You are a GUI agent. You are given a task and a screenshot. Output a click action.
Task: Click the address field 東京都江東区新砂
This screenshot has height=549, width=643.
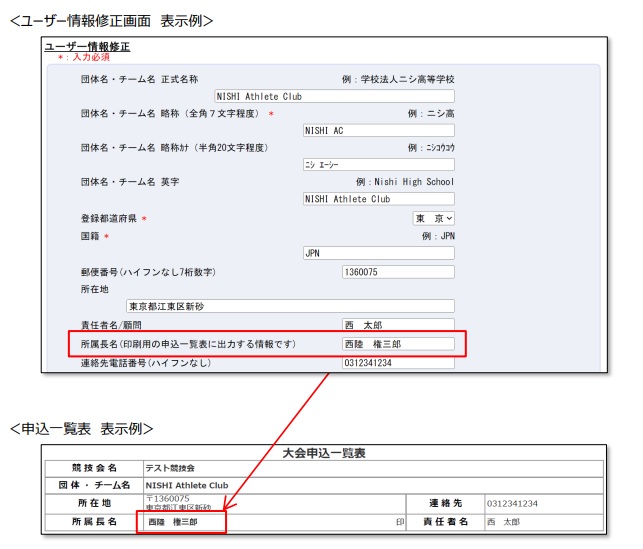pos(290,306)
